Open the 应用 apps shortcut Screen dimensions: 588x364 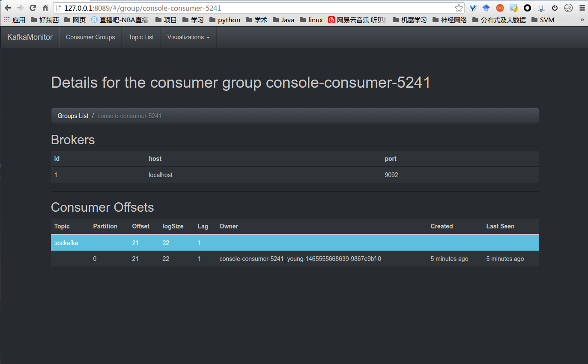[15, 20]
